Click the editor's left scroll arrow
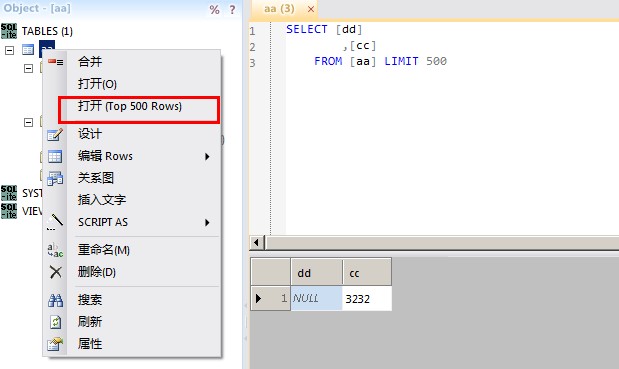 [x=256, y=242]
